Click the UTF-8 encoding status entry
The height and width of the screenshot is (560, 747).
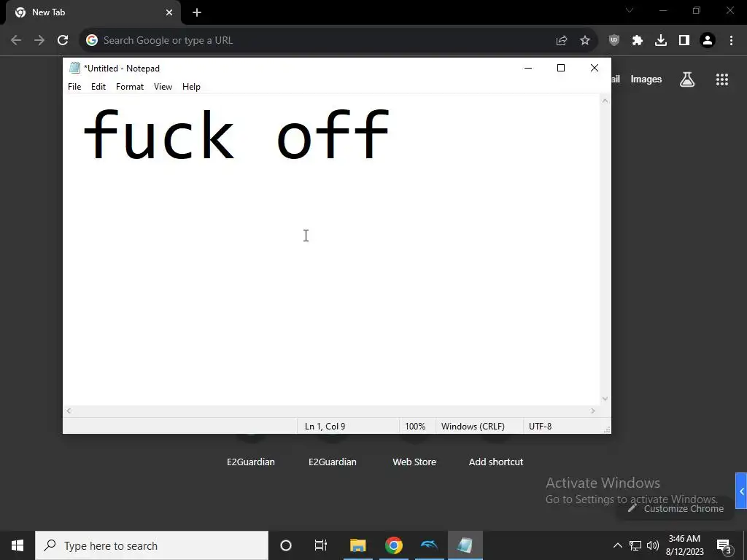(541, 426)
